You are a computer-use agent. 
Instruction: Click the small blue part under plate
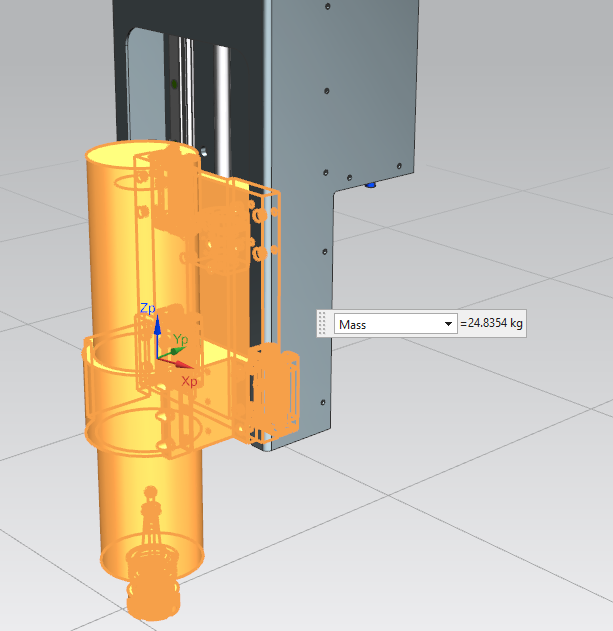[373, 184]
